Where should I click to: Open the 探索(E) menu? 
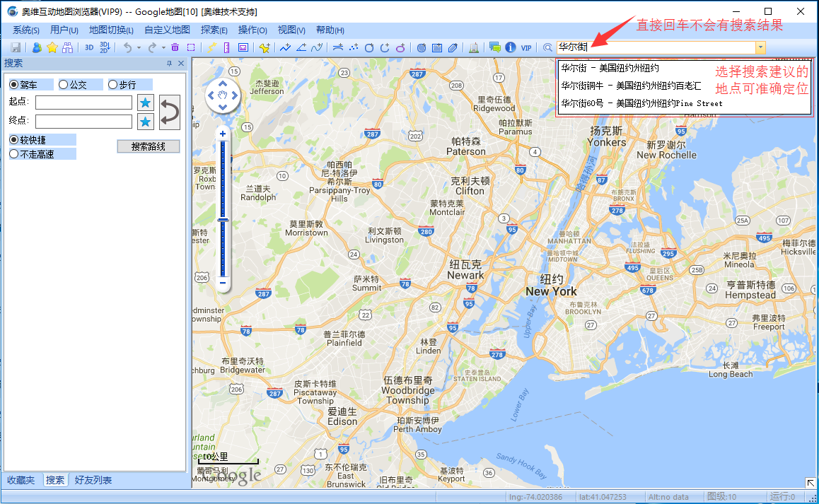click(214, 30)
